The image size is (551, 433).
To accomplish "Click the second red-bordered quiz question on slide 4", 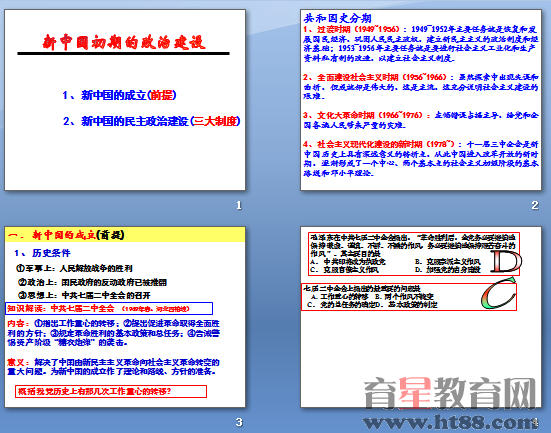I will point(409,297).
